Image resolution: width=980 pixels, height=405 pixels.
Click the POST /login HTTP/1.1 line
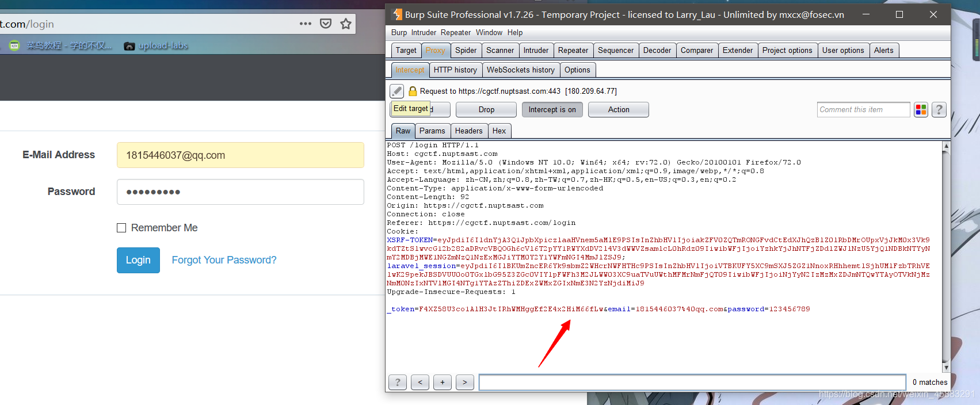[433, 145]
